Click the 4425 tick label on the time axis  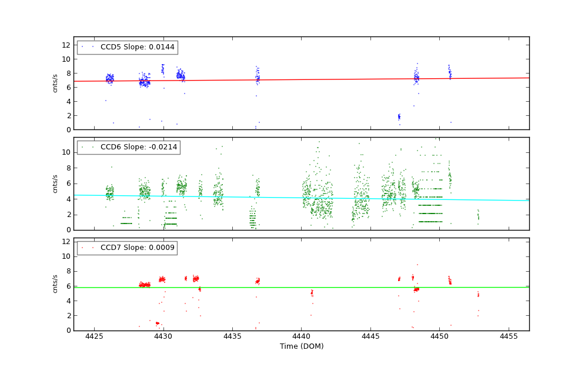click(94, 336)
